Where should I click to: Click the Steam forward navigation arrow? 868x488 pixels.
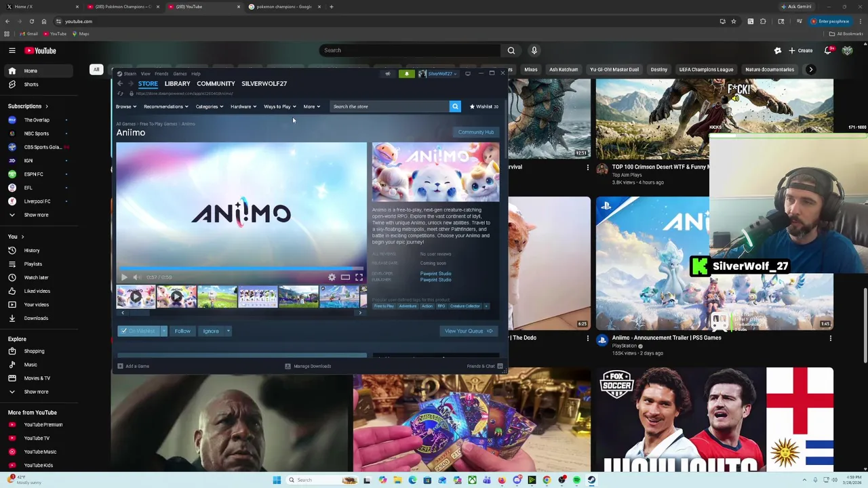pos(130,83)
